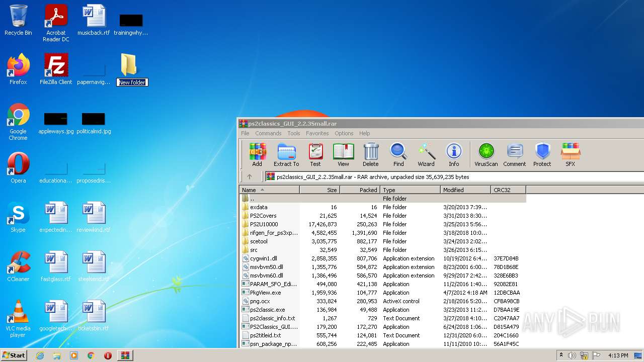Click the Add toolbar icon in WinRAR
This screenshot has width=644, height=362.
(257, 155)
